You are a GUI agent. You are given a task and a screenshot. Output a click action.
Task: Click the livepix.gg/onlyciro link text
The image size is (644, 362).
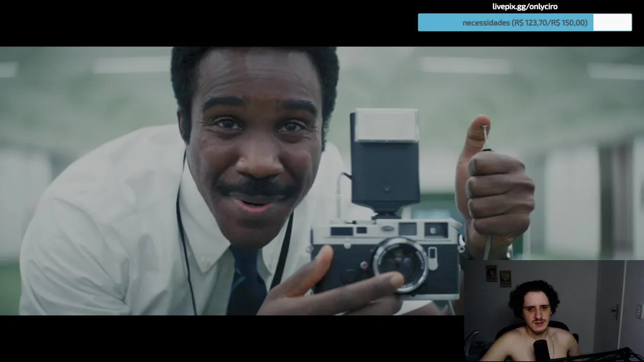click(x=525, y=7)
